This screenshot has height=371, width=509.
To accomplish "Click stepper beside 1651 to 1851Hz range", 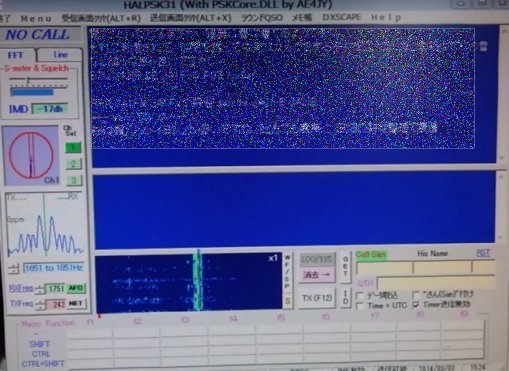I will (14, 269).
